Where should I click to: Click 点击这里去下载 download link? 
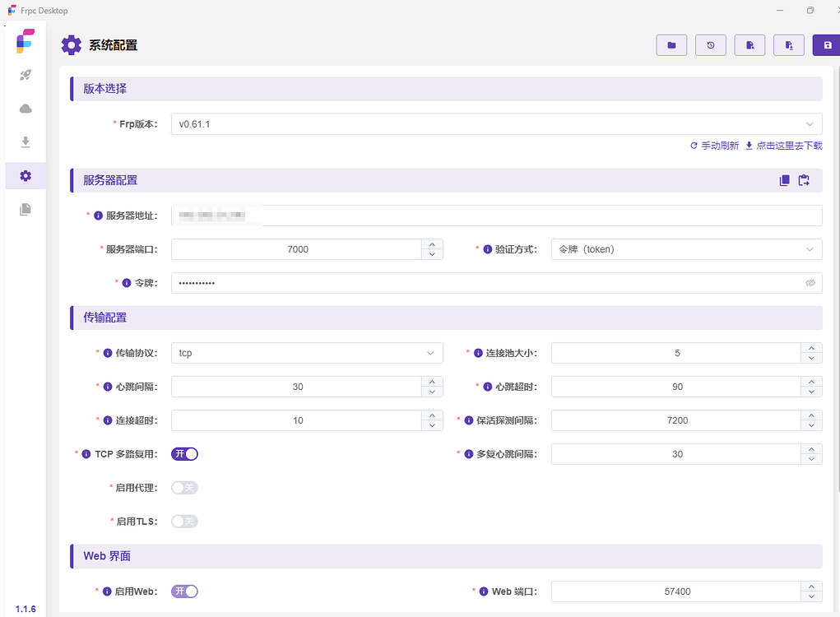tap(784, 146)
